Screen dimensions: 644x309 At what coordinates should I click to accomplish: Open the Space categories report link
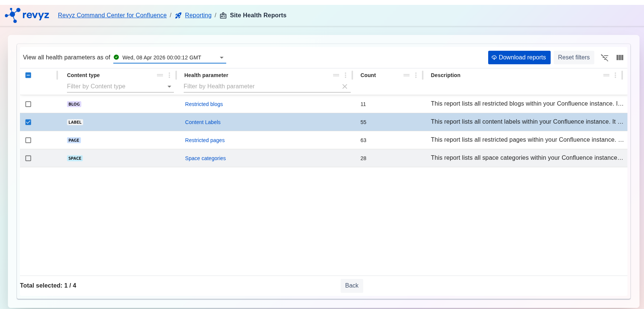click(x=205, y=158)
